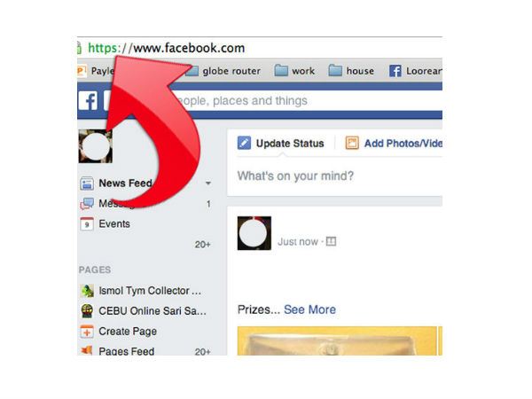The image size is (532, 399).
Task: Open the house bookmarks folder
Action: (351, 71)
